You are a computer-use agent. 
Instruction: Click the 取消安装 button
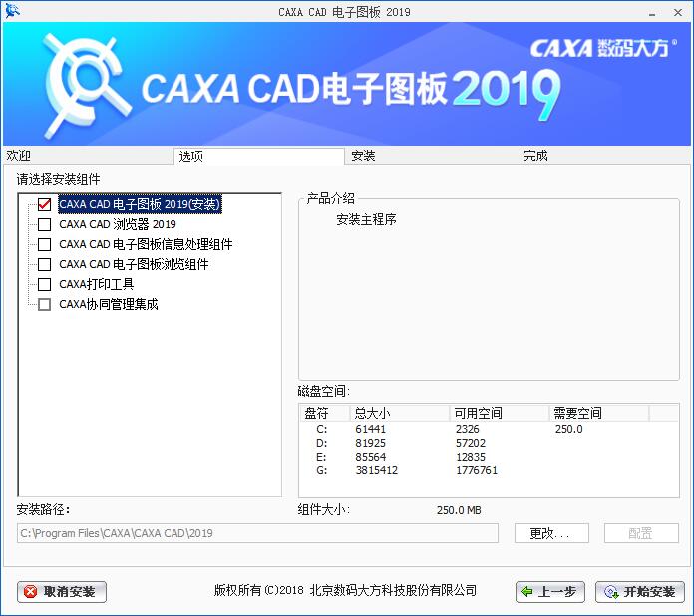pyautogui.click(x=62, y=592)
